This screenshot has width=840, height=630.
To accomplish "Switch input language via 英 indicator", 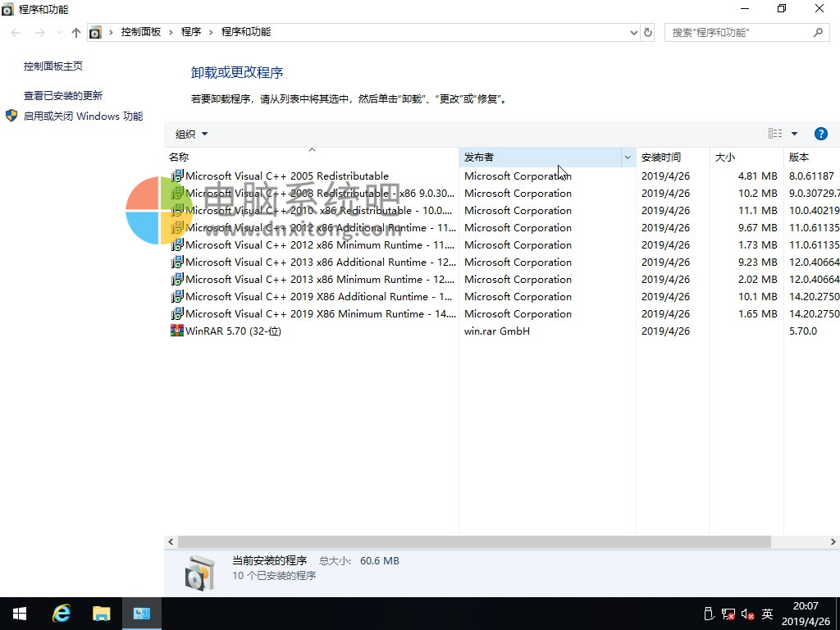I will click(767, 614).
